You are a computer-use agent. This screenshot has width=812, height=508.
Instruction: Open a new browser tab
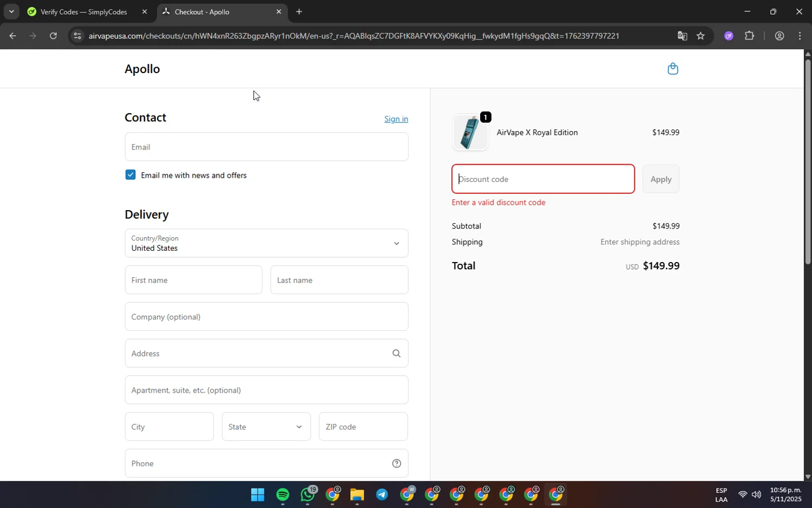coord(299,11)
